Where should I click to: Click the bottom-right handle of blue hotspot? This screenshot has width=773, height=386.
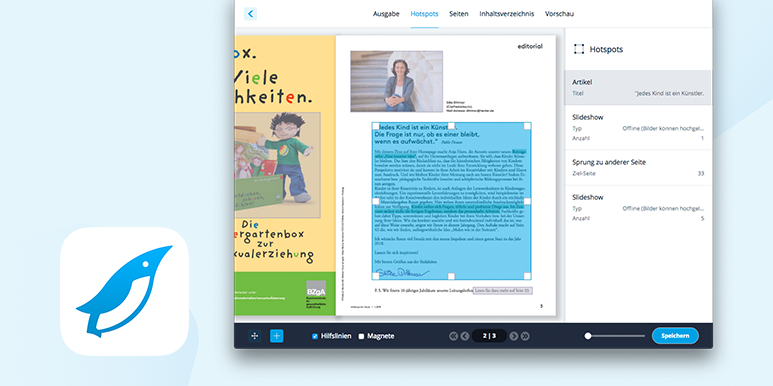click(x=527, y=276)
